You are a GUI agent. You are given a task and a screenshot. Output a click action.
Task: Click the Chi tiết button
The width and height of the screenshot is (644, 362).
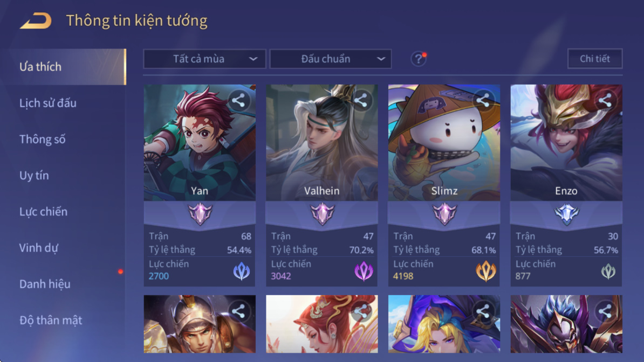click(x=595, y=59)
